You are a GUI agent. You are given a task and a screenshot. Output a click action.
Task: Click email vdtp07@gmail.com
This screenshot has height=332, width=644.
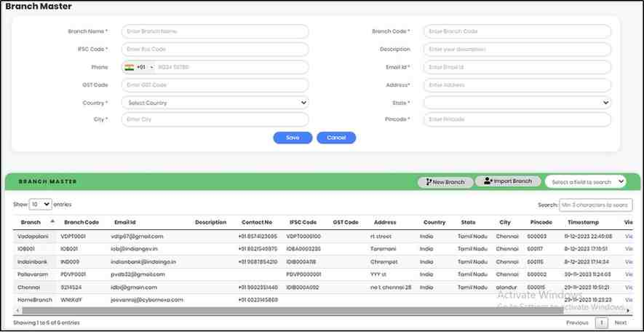click(138, 237)
